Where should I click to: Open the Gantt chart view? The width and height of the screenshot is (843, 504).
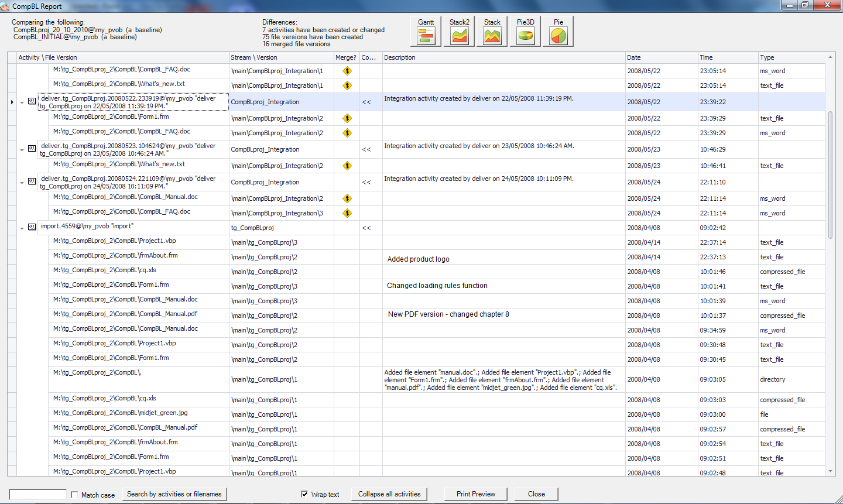tap(426, 32)
